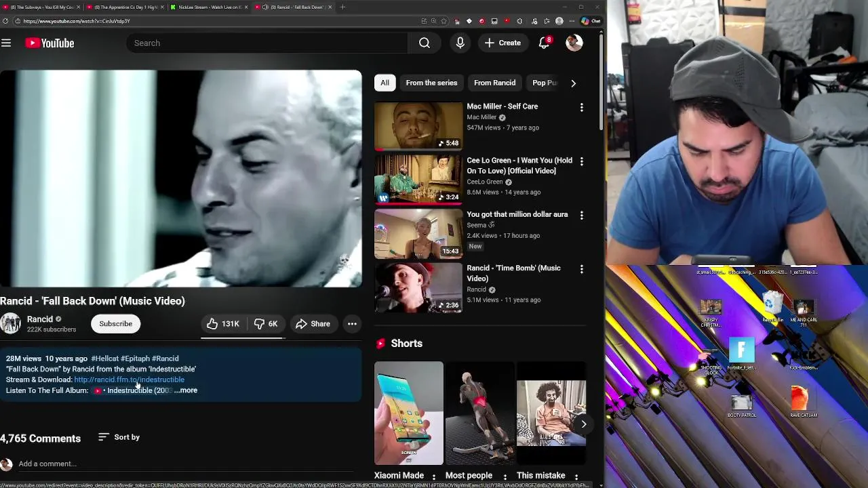
Task: Go to YouTube home via logo
Action: (x=50, y=43)
